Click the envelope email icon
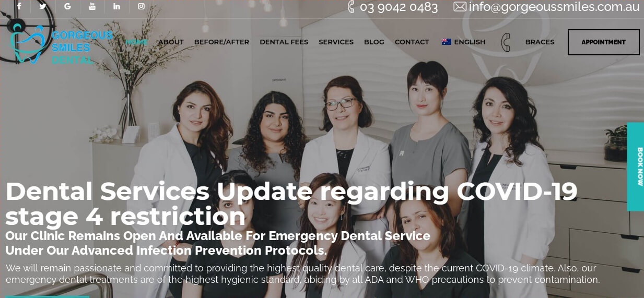Image resolution: width=644 pixels, height=298 pixels. (460, 7)
